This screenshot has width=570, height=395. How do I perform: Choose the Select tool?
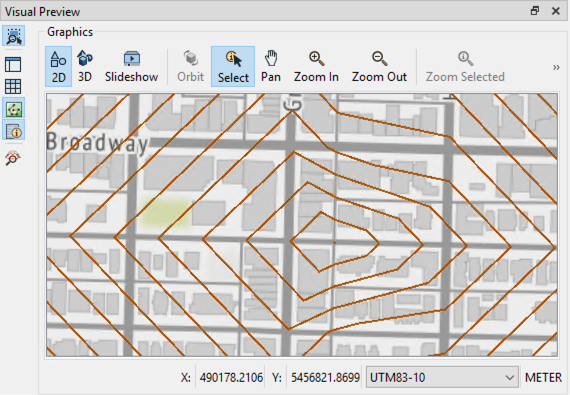pyautogui.click(x=233, y=66)
